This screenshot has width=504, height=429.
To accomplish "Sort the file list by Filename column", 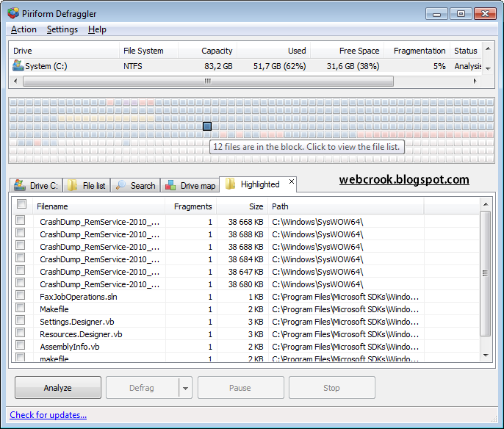I will [x=99, y=206].
